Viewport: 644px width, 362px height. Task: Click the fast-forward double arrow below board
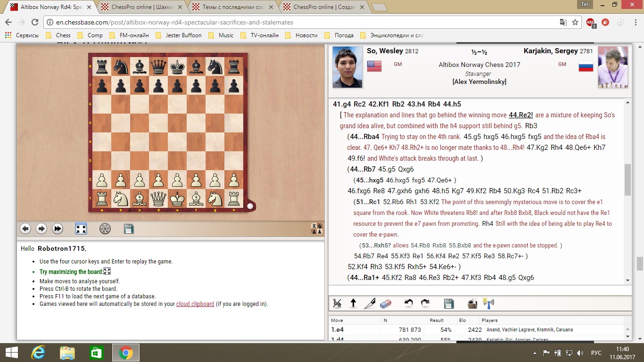[58, 229]
